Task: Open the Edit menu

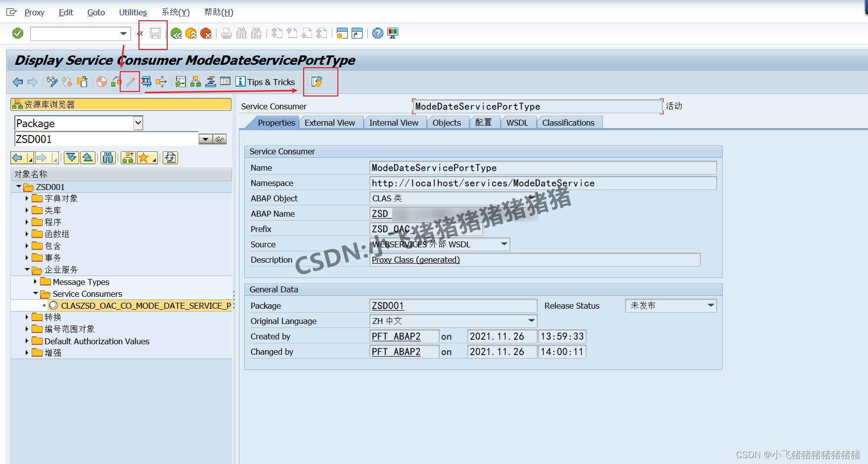Action: coord(66,12)
